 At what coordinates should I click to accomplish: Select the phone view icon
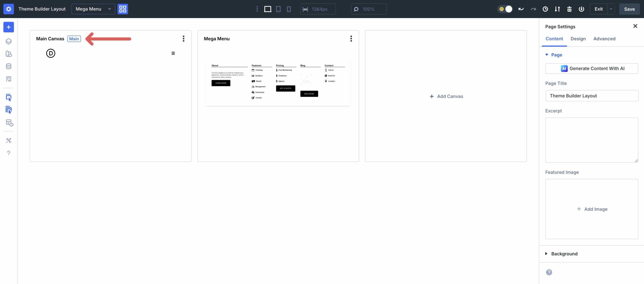pyautogui.click(x=289, y=9)
